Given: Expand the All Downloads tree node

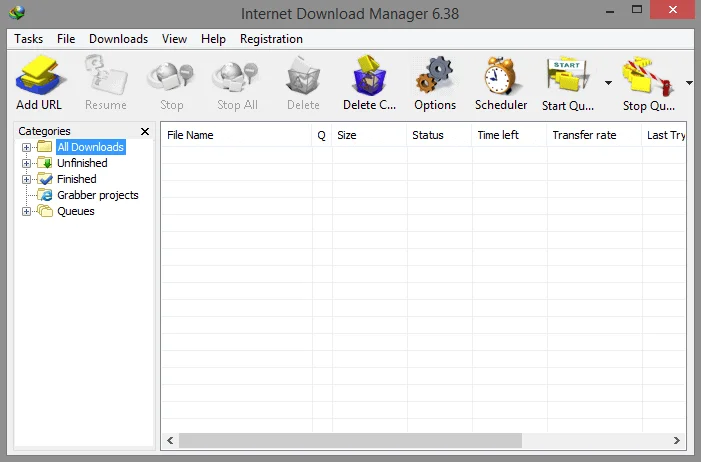Looking at the screenshot, I should [x=27, y=147].
